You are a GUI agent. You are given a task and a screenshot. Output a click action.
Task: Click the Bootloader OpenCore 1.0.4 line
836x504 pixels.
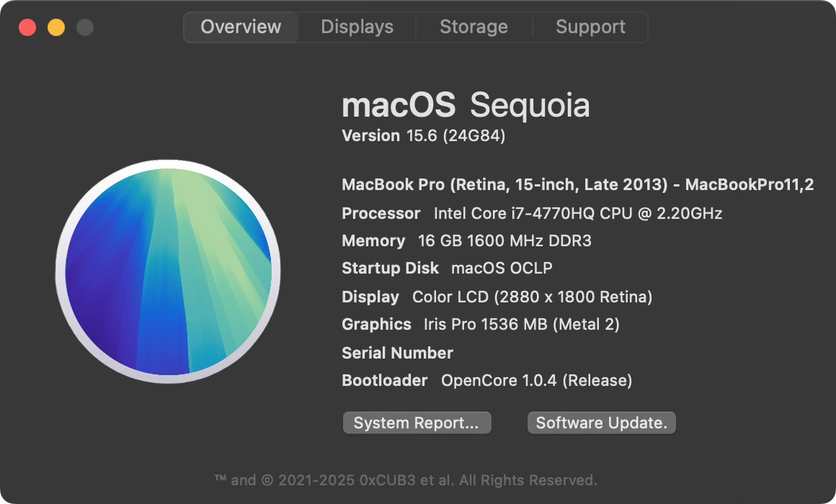tap(486, 380)
